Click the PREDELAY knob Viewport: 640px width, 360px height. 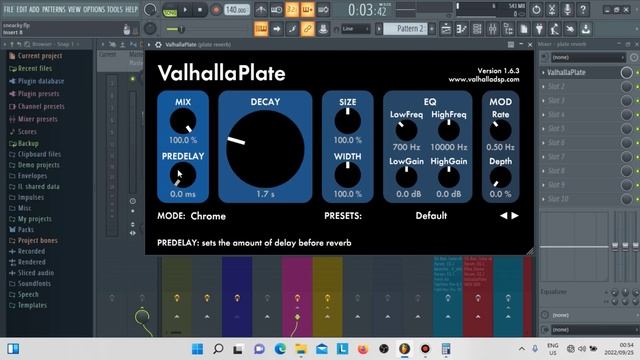pos(183,175)
